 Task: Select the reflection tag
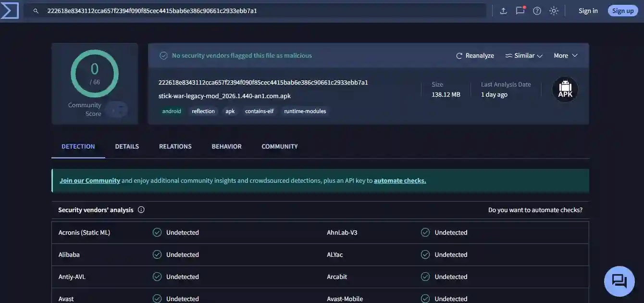pos(203,111)
